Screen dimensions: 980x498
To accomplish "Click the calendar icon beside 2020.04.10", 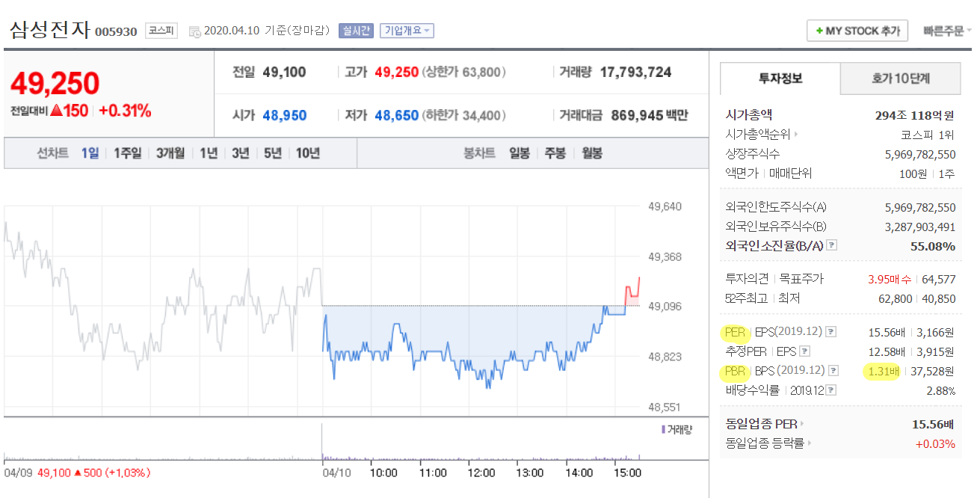I will point(194,31).
